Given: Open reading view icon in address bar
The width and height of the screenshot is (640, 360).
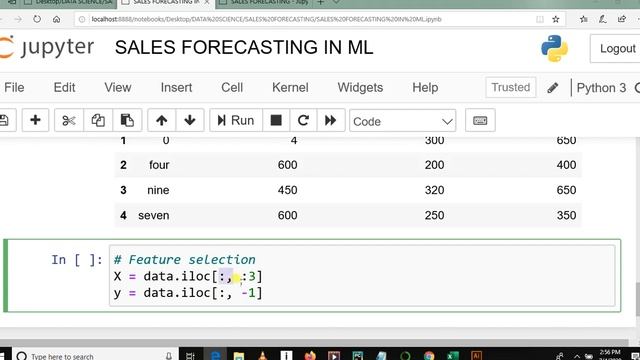Looking at the screenshot, I should [x=540, y=19].
